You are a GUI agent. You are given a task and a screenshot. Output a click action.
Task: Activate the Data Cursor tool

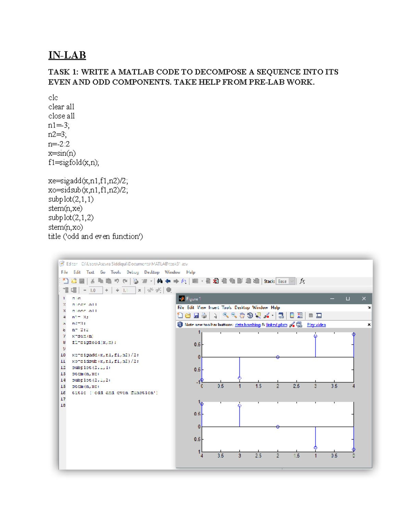pyautogui.click(x=258, y=316)
